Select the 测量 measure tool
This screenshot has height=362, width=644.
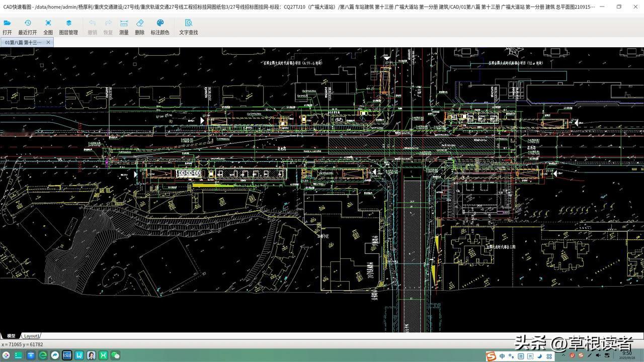click(x=124, y=23)
